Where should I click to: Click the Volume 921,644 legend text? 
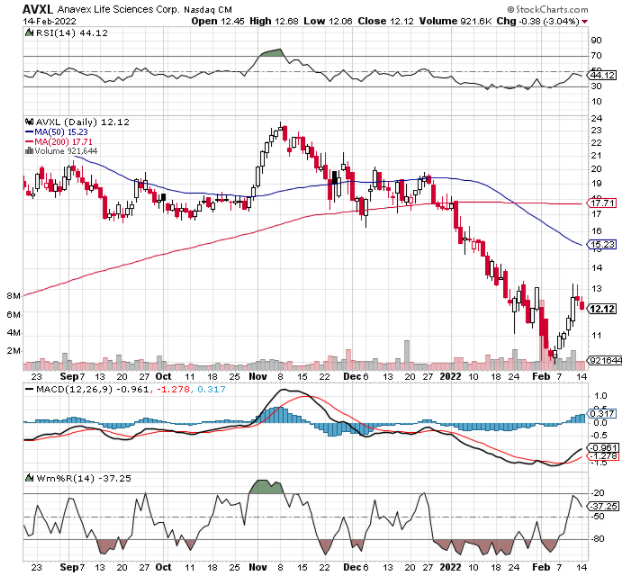tap(66, 151)
